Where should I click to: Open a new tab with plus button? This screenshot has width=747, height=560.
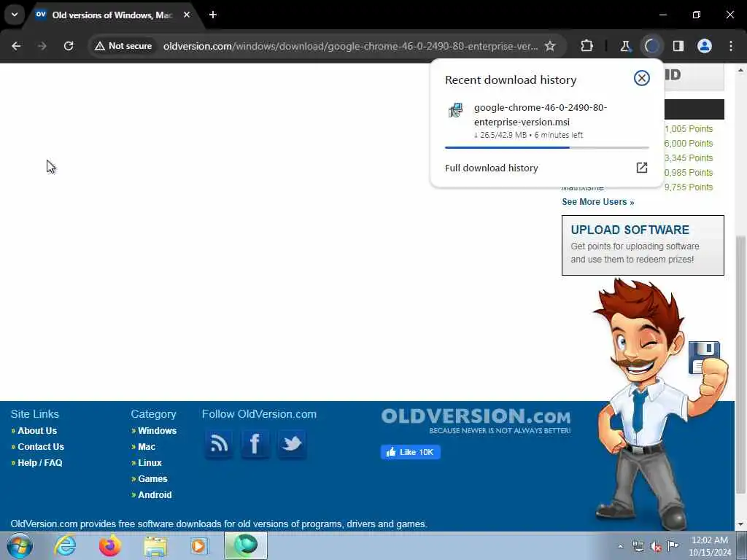(x=213, y=15)
